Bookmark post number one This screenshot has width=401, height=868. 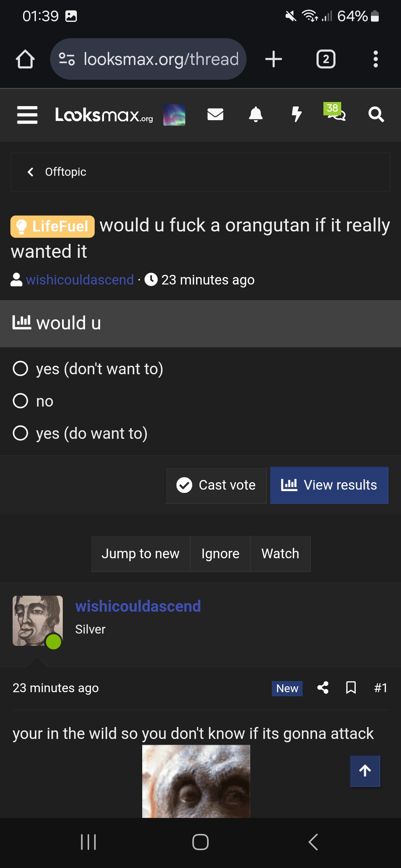click(351, 688)
